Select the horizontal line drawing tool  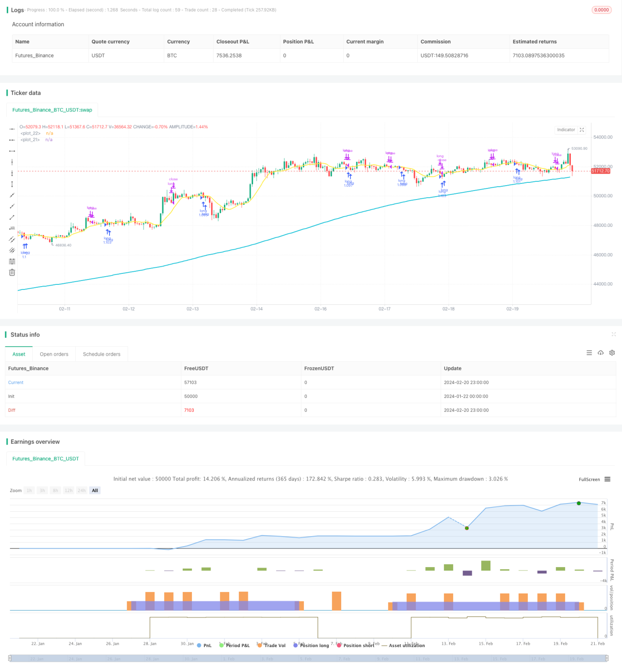coord(12,129)
